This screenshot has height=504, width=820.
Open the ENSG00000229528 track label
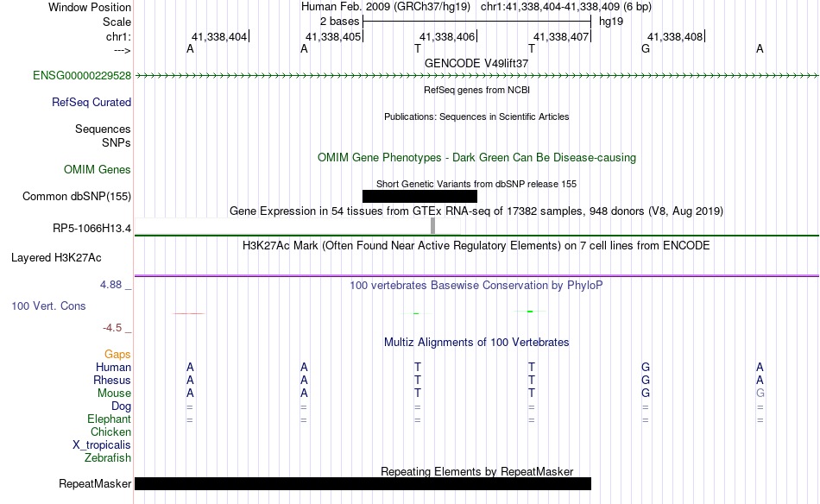click(82, 76)
